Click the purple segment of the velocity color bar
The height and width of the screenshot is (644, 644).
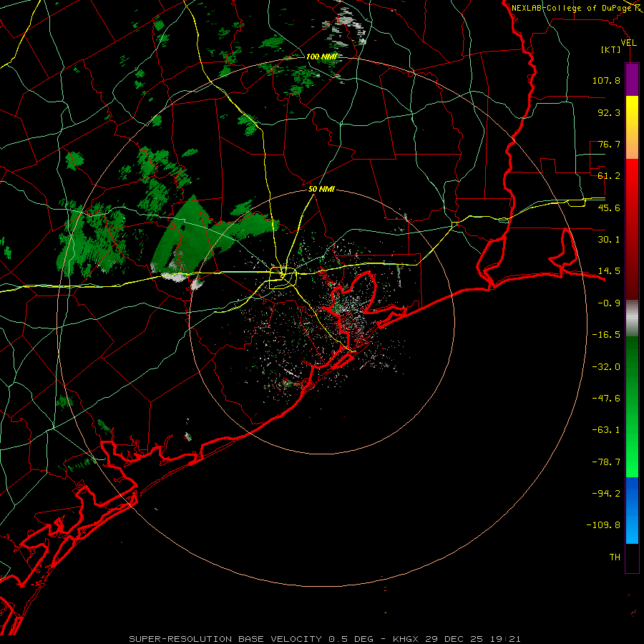[632, 79]
